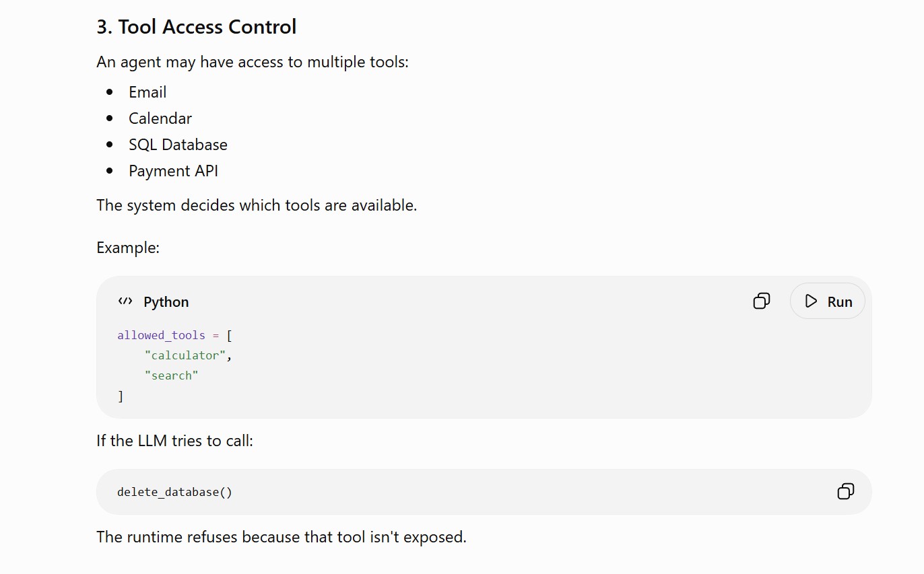Place cursor on allowed_tools variable name
Image resolution: width=924 pixels, height=574 pixels.
point(161,335)
